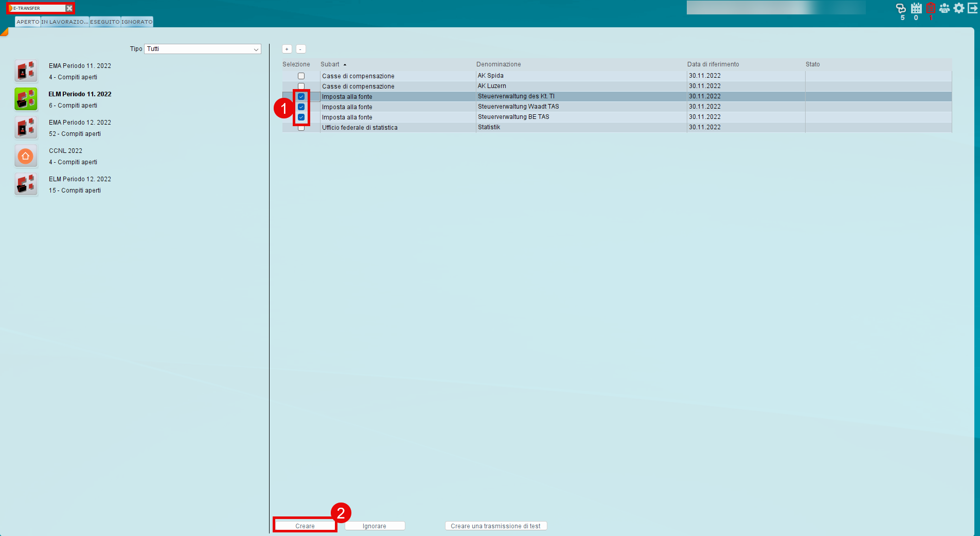Uncheck Steuerverwaltung BE TAS checkbox
Screen dimensions: 980x536
click(301, 117)
